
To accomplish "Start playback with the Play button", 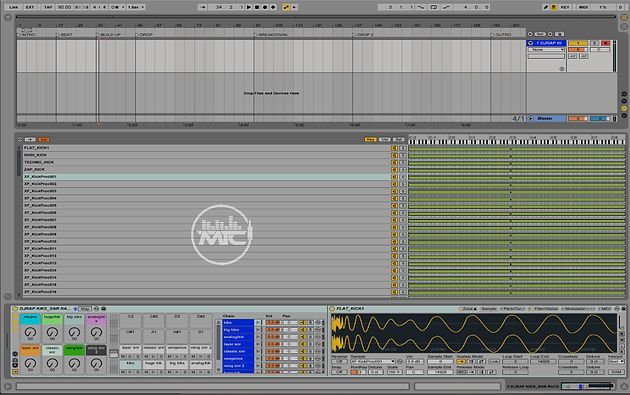I will coord(249,7).
